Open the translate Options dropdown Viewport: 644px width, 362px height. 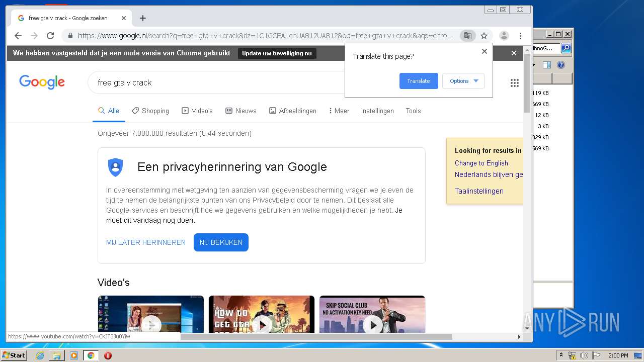tap(463, 81)
